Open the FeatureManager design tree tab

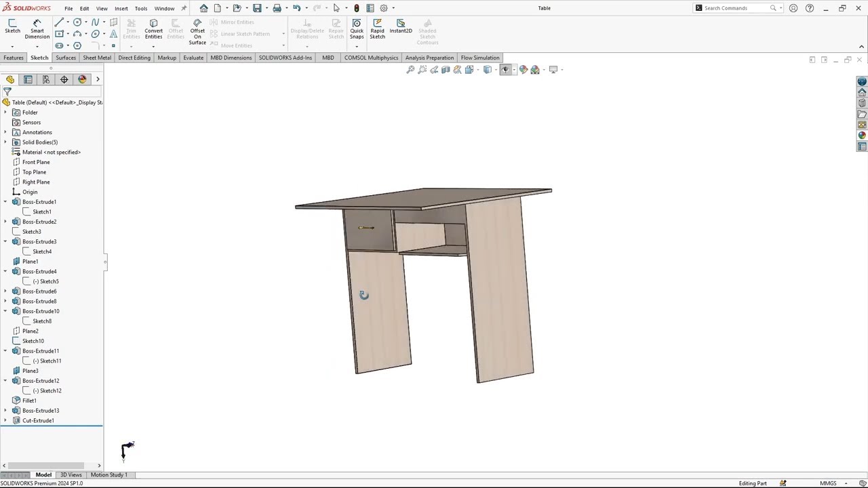coord(10,79)
